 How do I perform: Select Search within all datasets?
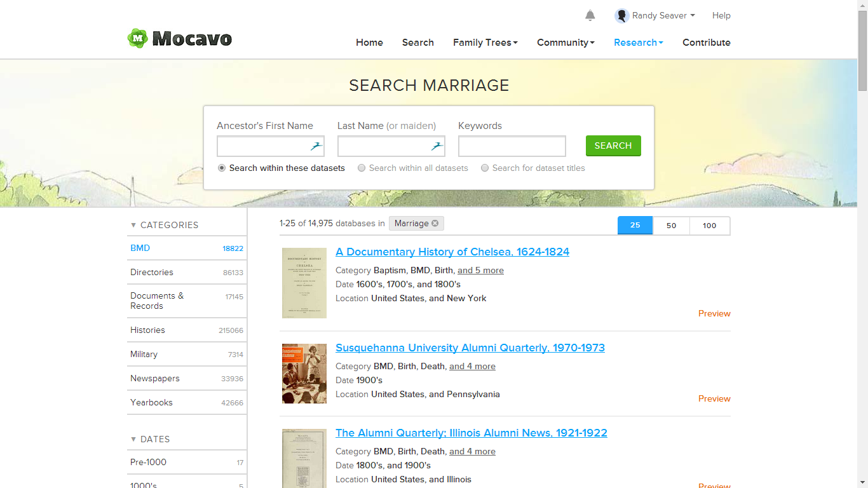(x=362, y=168)
